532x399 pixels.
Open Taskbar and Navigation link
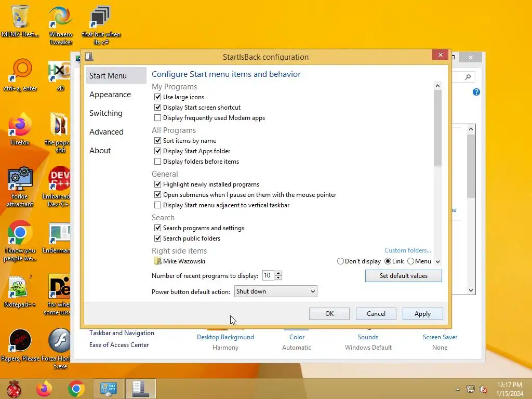(x=122, y=333)
